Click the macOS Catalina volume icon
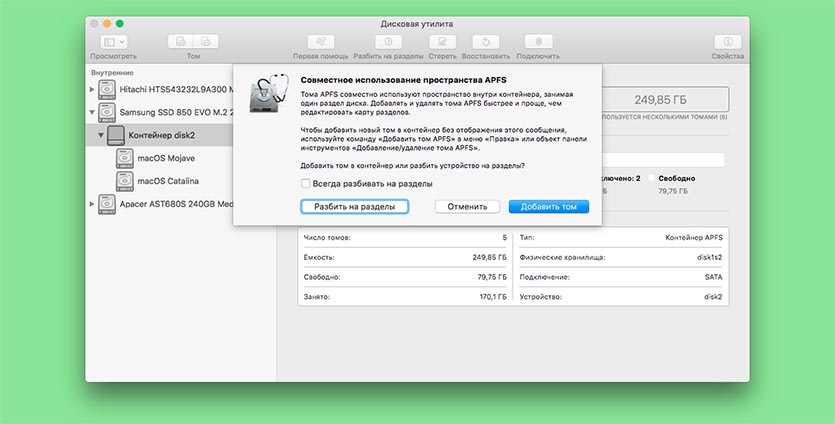 125,181
